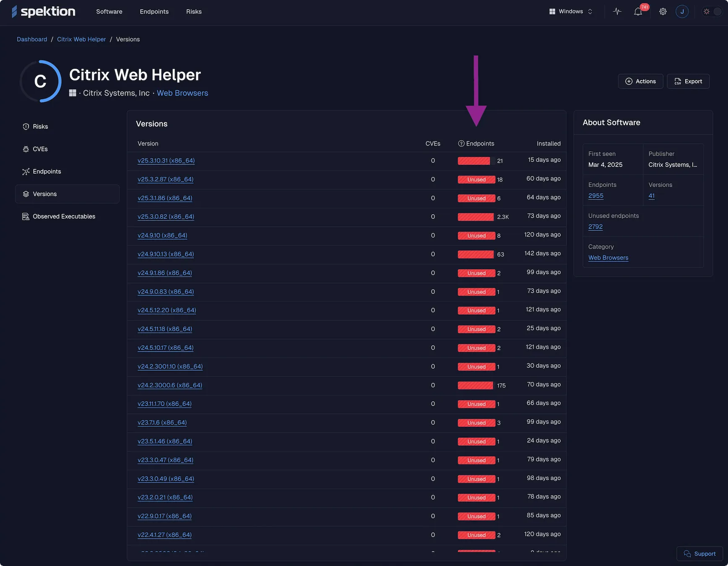Click the Unused endpoint usage bar for v25.3.2.87
The image size is (728, 566).
tap(476, 179)
